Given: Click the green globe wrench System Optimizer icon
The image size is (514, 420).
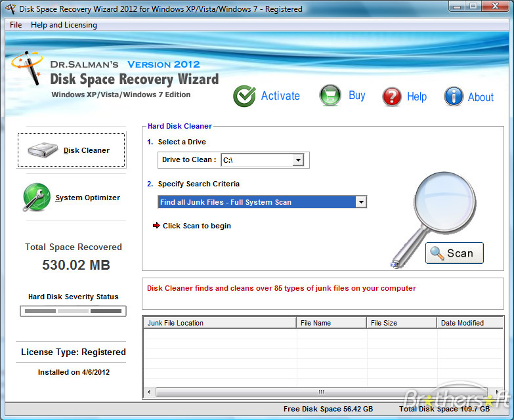Looking at the screenshot, I should pos(36,197).
